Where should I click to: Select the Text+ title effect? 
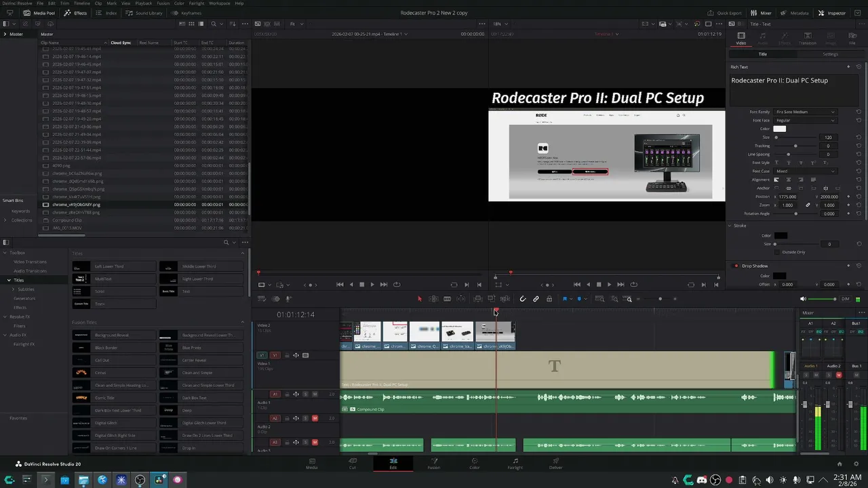(x=114, y=304)
